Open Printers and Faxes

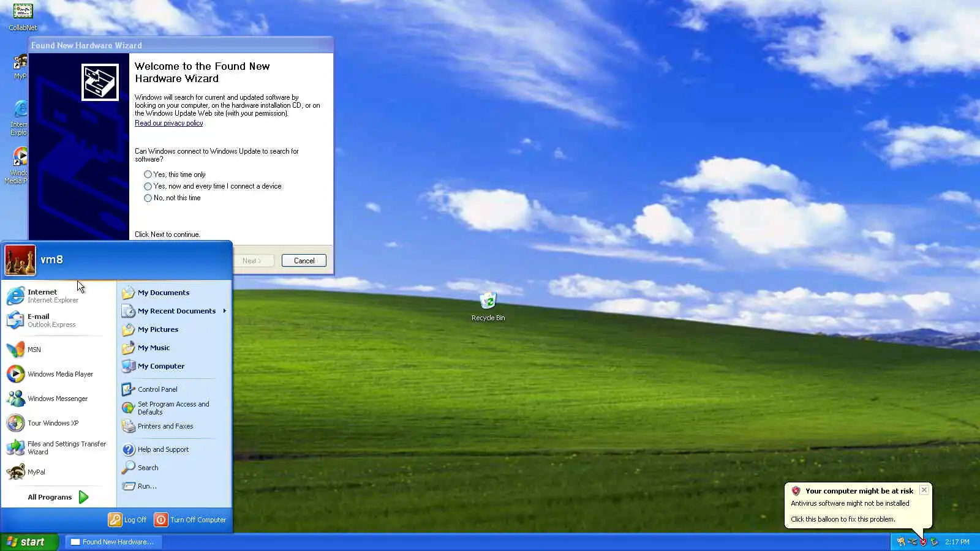pyautogui.click(x=174, y=426)
